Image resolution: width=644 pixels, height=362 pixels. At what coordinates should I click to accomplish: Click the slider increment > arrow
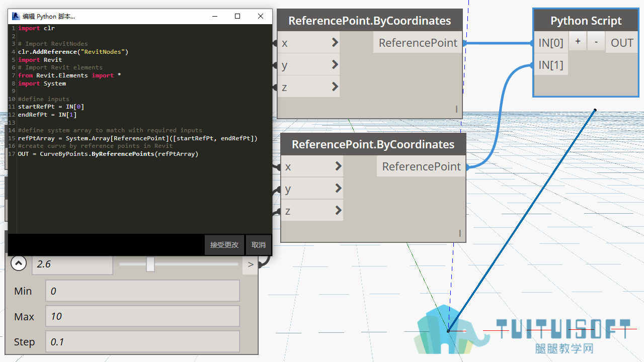(x=251, y=264)
